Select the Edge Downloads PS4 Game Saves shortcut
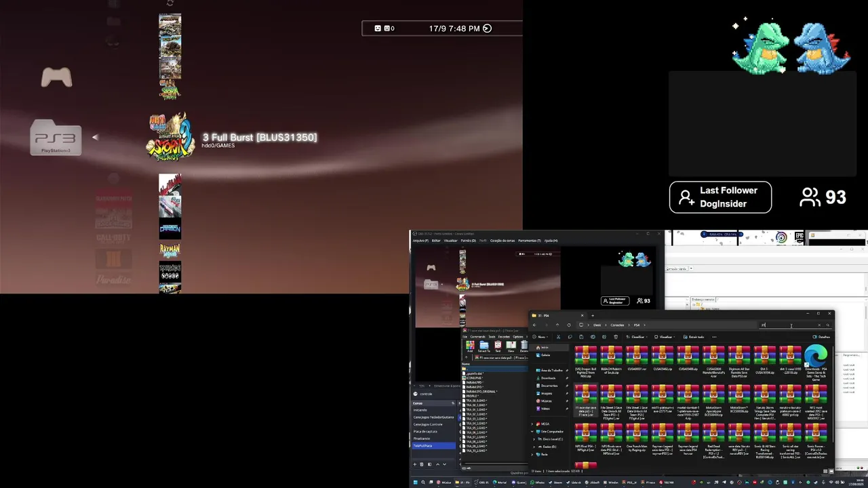Viewport: 868px width, 488px height. coord(816,364)
